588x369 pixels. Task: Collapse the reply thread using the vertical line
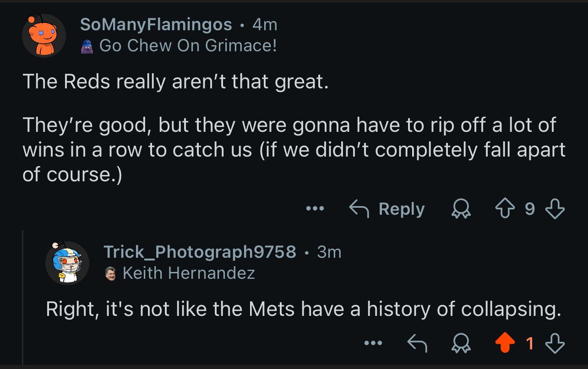click(23, 298)
